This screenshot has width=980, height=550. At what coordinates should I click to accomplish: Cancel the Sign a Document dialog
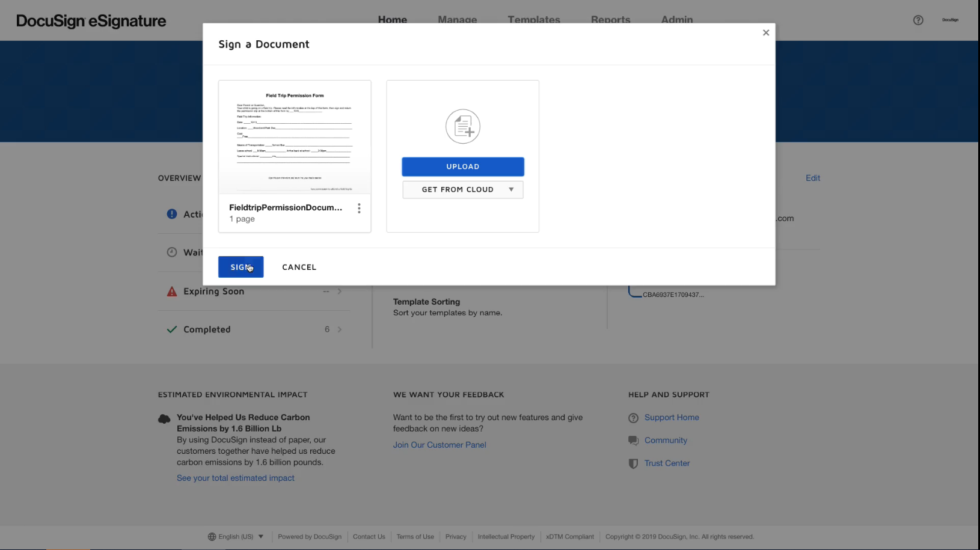click(x=299, y=267)
